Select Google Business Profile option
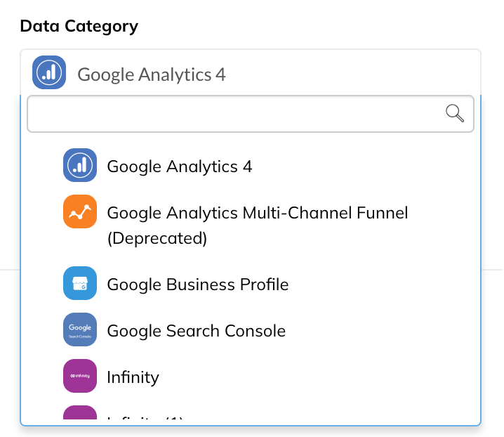504x437 pixels. (x=198, y=285)
